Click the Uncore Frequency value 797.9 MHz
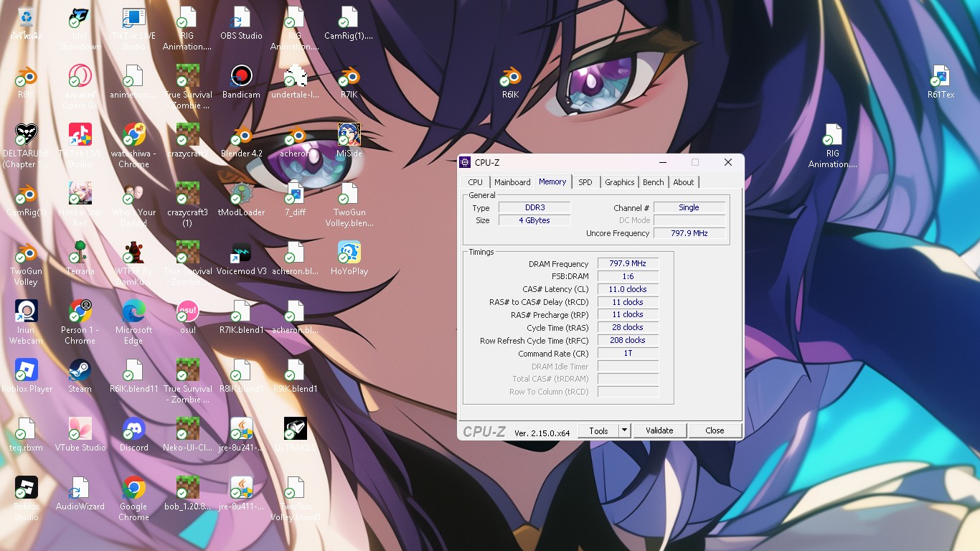Image resolution: width=980 pixels, height=551 pixels. [689, 233]
